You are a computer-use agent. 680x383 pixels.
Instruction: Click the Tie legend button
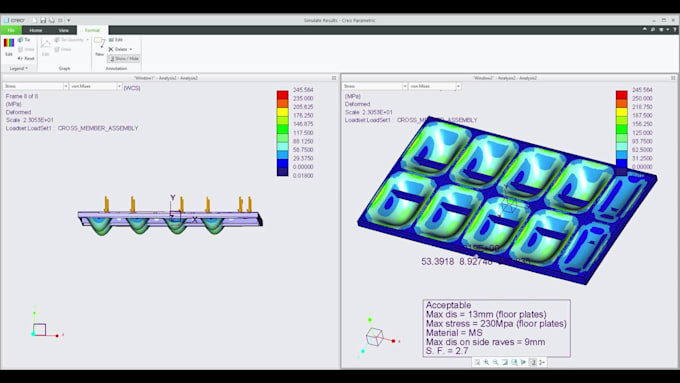click(24, 40)
